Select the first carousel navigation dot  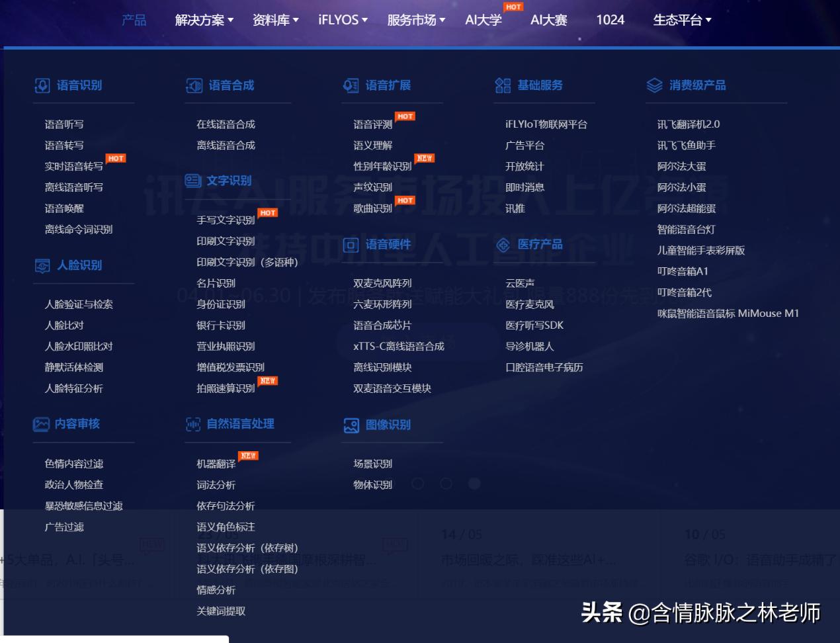tap(417, 484)
